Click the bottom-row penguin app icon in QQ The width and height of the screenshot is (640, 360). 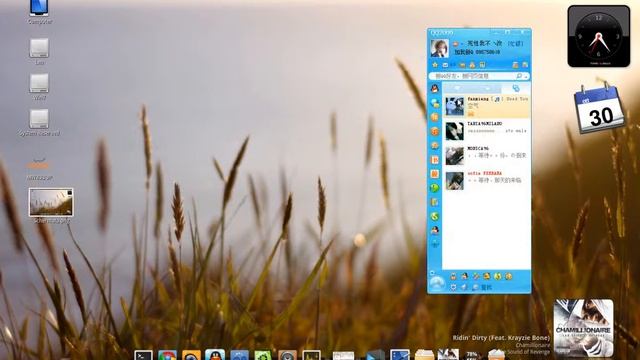pos(464,276)
